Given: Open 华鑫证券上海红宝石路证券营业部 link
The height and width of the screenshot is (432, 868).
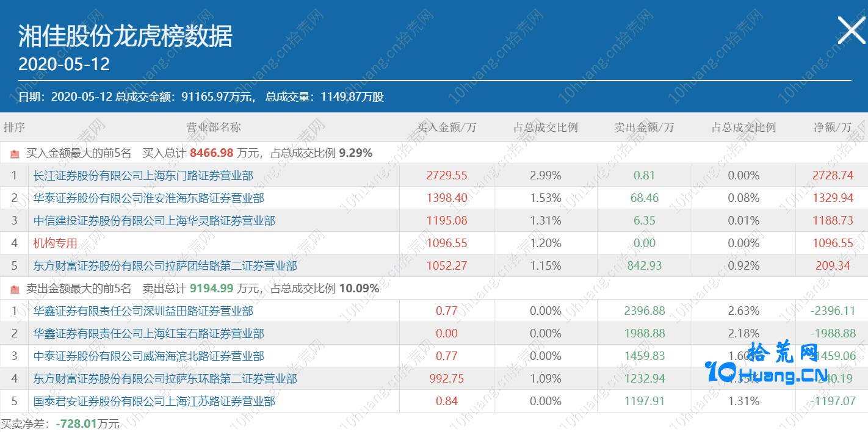Looking at the screenshot, I should pos(148,334).
